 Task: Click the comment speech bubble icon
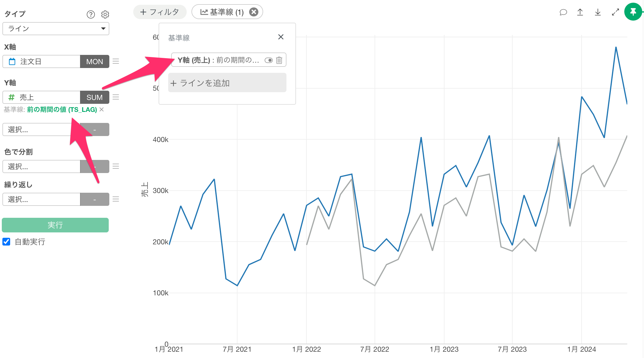click(x=563, y=12)
